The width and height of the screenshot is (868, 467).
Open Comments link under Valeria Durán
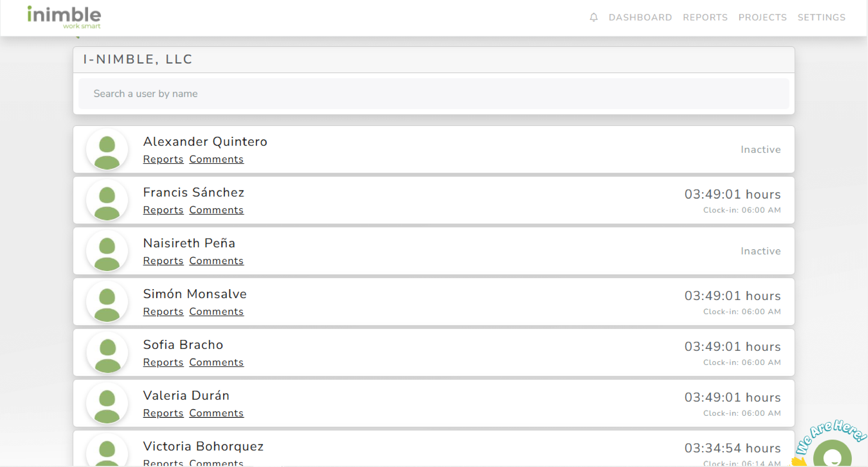click(216, 413)
